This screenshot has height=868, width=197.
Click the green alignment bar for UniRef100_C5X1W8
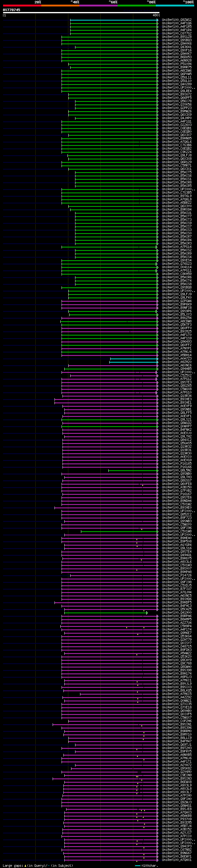(119, 531)
